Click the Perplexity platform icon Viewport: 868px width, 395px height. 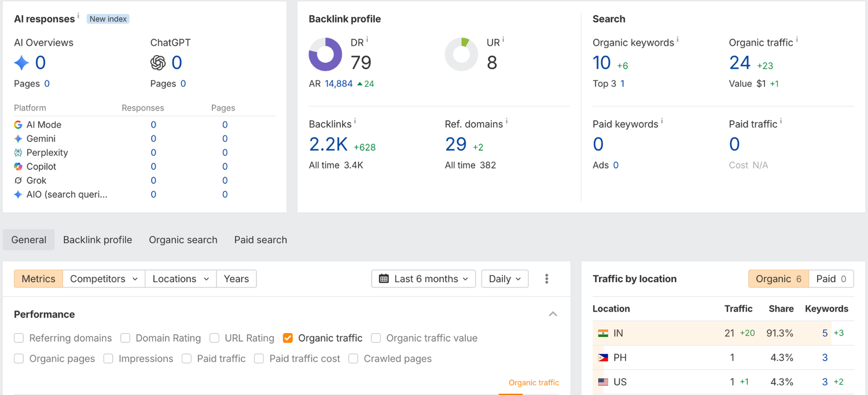(18, 152)
